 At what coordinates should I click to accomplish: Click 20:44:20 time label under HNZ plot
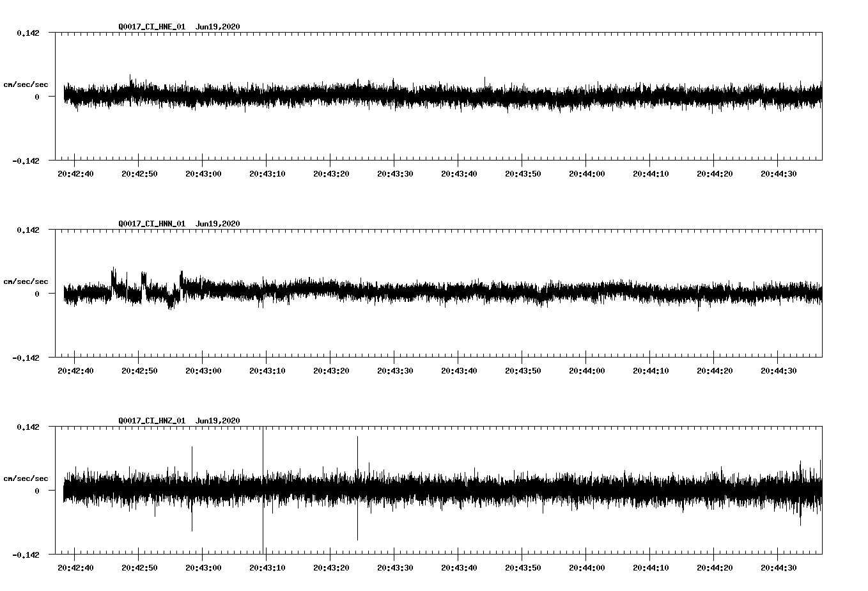point(715,568)
